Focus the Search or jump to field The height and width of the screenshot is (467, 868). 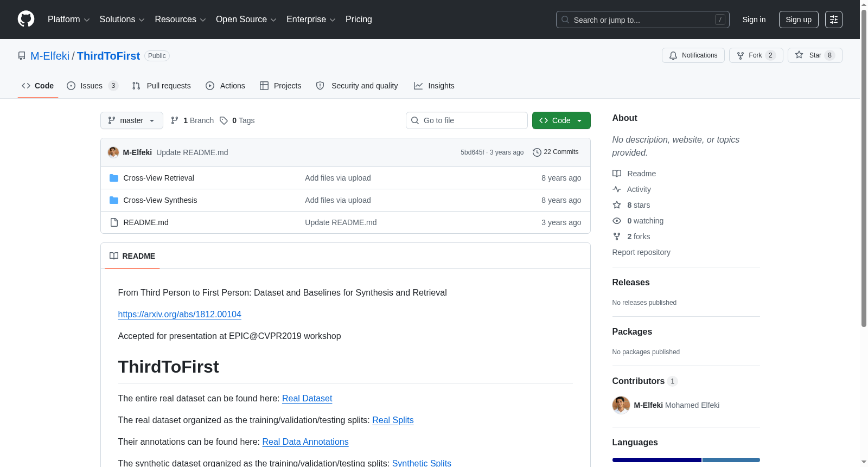643,20
